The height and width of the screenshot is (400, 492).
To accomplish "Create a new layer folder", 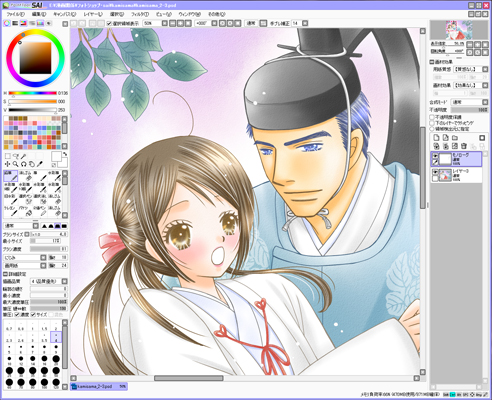I will coord(455,138).
